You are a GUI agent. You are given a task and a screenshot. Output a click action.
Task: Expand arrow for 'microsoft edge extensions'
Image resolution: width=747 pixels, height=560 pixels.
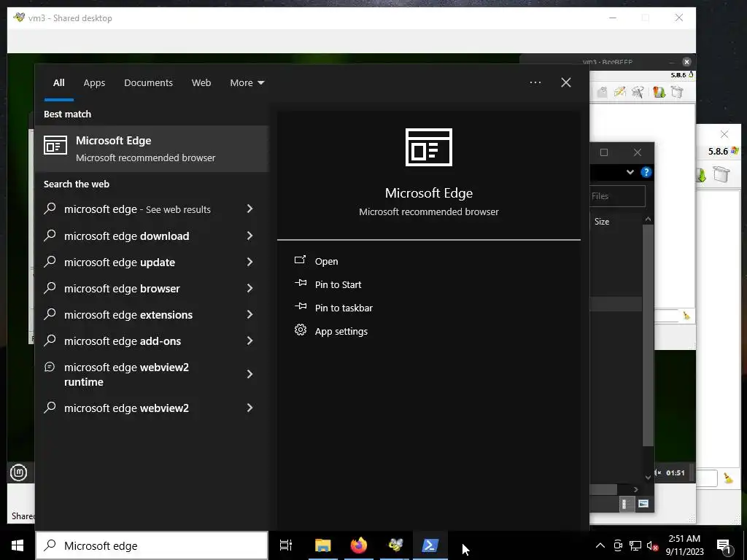point(249,314)
